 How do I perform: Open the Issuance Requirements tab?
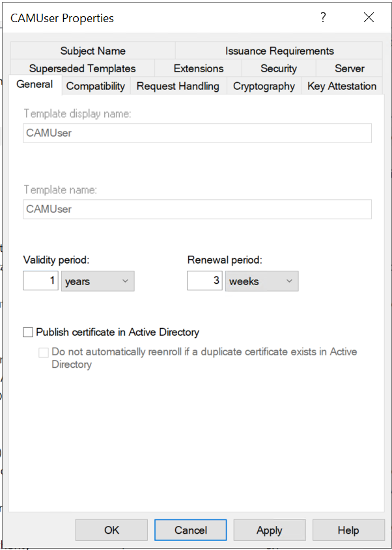(x=279, y=51)
